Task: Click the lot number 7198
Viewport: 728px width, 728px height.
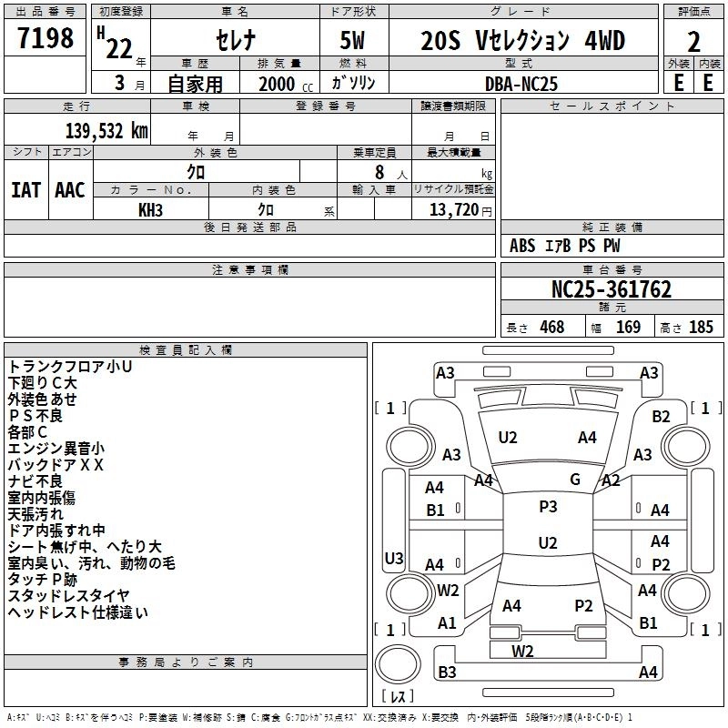Action: tap(45, 37)
